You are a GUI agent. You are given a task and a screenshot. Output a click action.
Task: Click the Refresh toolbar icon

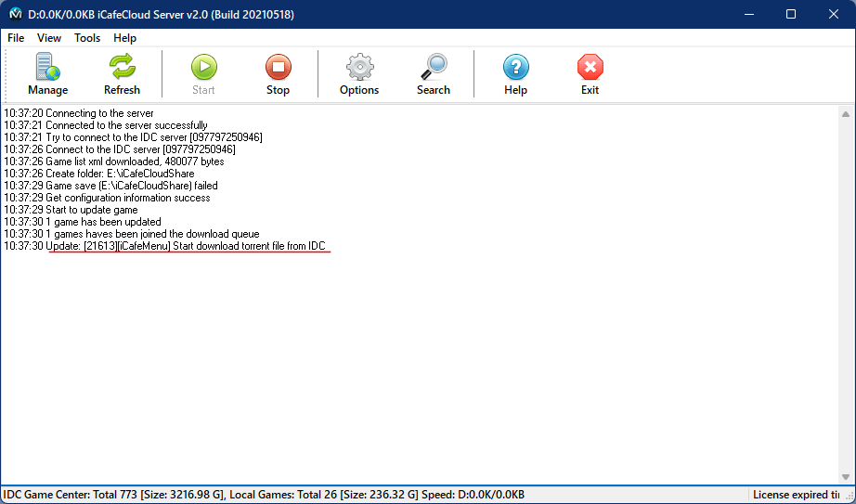(122, 74)
